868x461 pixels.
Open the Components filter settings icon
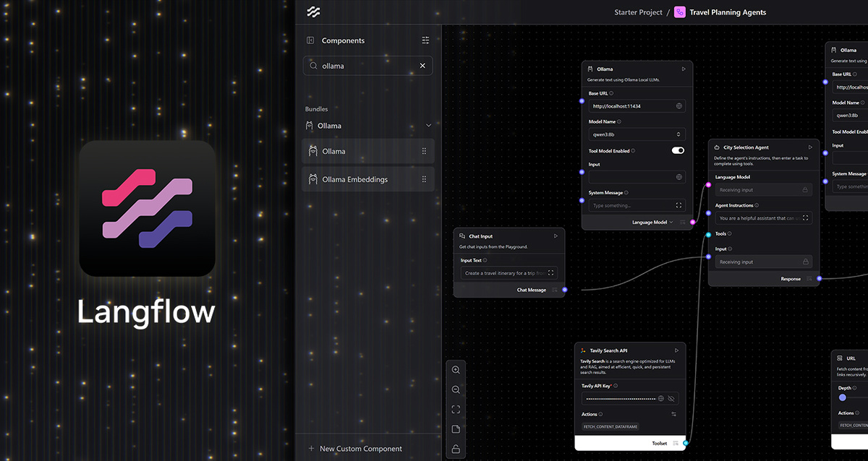[425, 40]
